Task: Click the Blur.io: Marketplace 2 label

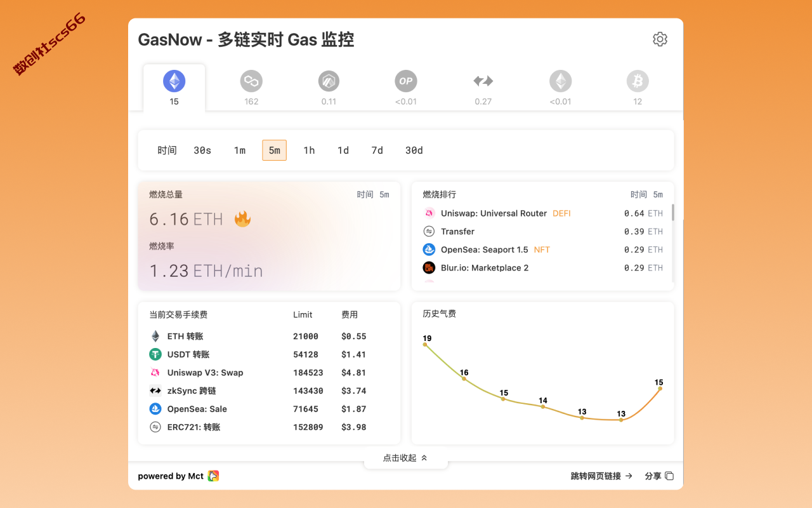Action: [x=485, y=268]
